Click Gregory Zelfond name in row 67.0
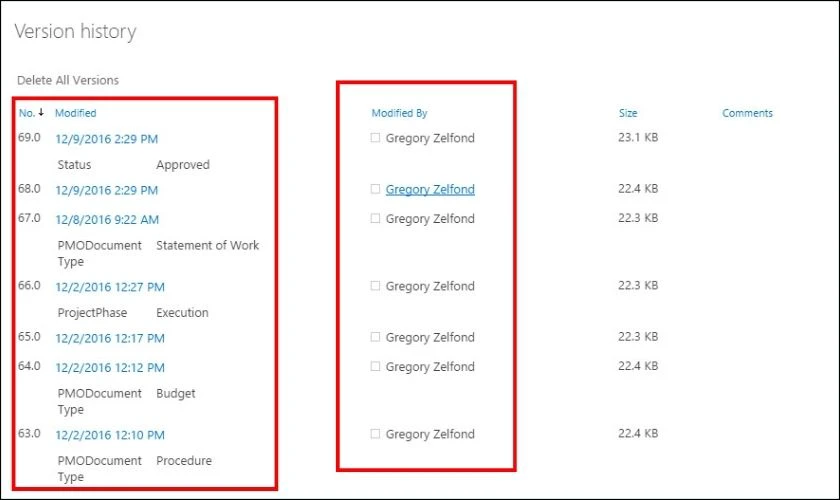The height and width of the screenshot is (500, 840). tap(430, 219)
